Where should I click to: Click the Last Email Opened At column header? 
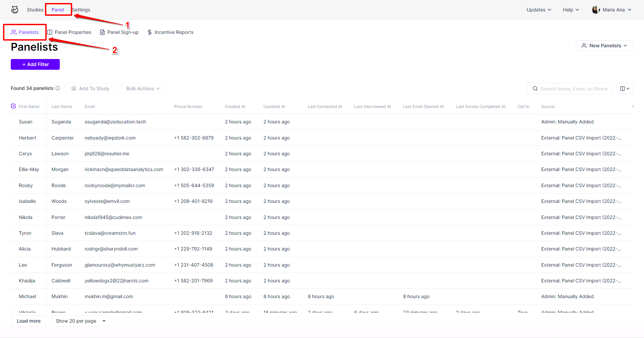(x=424, y=107)
